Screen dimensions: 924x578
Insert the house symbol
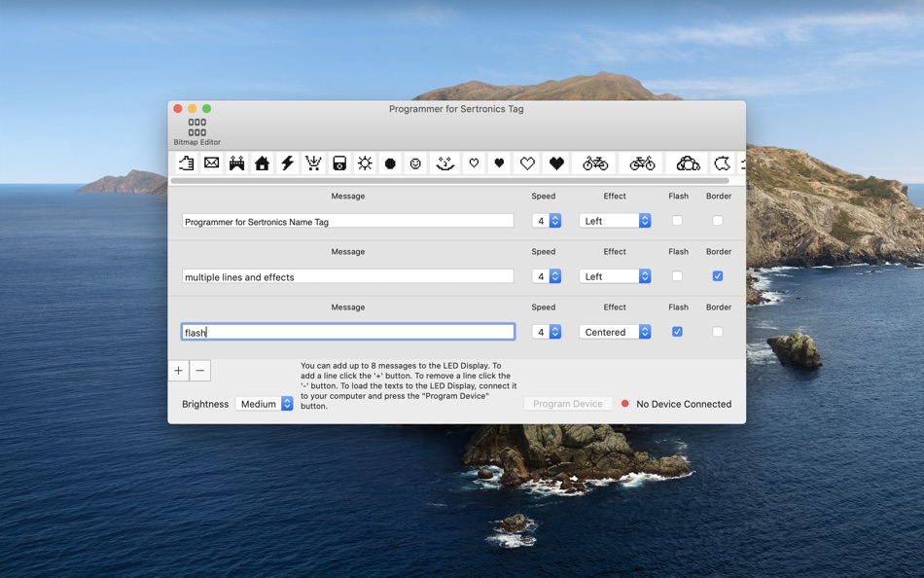pyautogui.click(x=263, y=163)
